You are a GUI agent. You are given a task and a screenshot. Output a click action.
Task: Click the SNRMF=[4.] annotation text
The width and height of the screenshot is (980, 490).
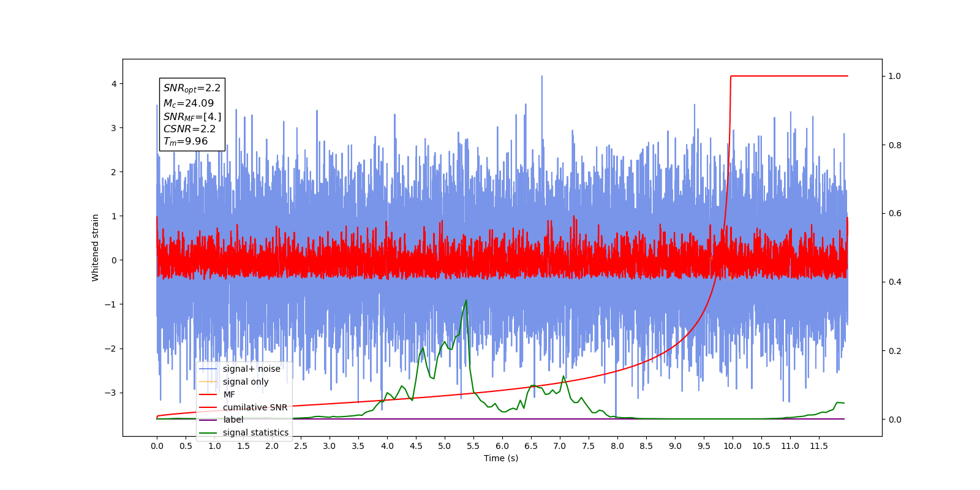(192, 116)
